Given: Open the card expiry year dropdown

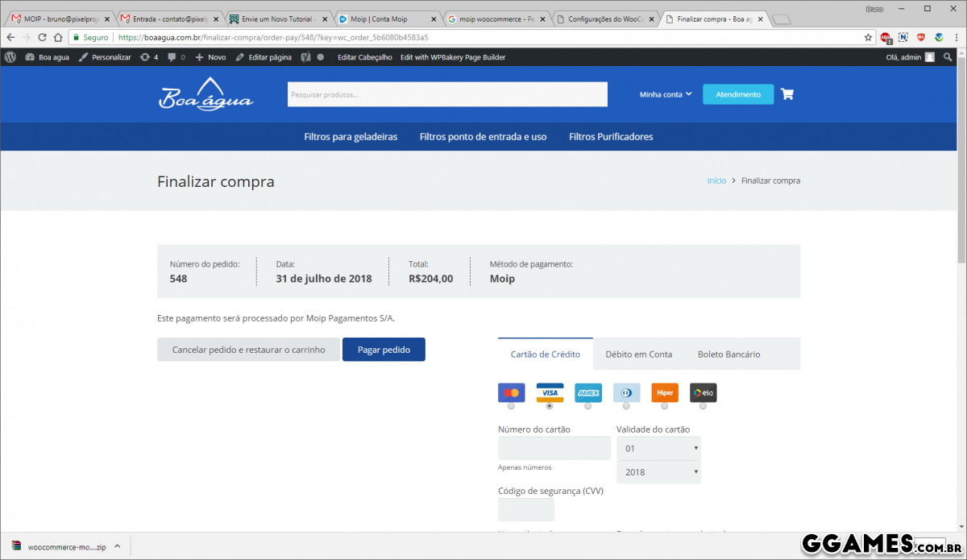Looking at the screenshot, I should pos(658,472).
